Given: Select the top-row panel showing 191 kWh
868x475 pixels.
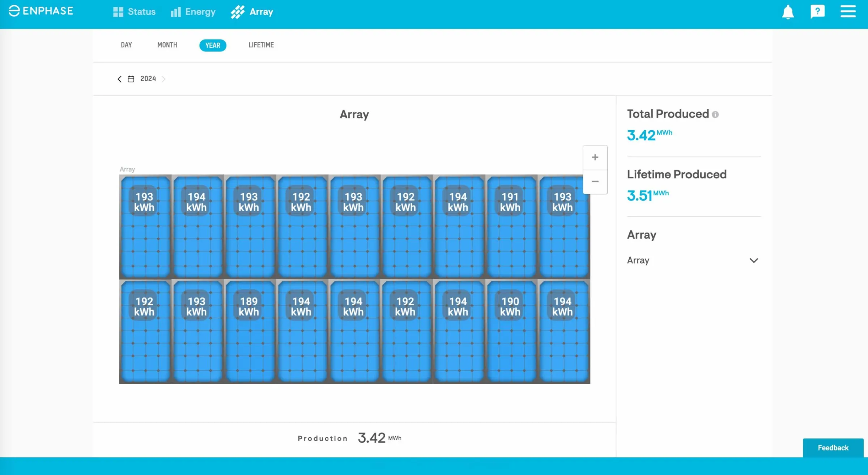Looking at the screenshot, I should point(511,227).
